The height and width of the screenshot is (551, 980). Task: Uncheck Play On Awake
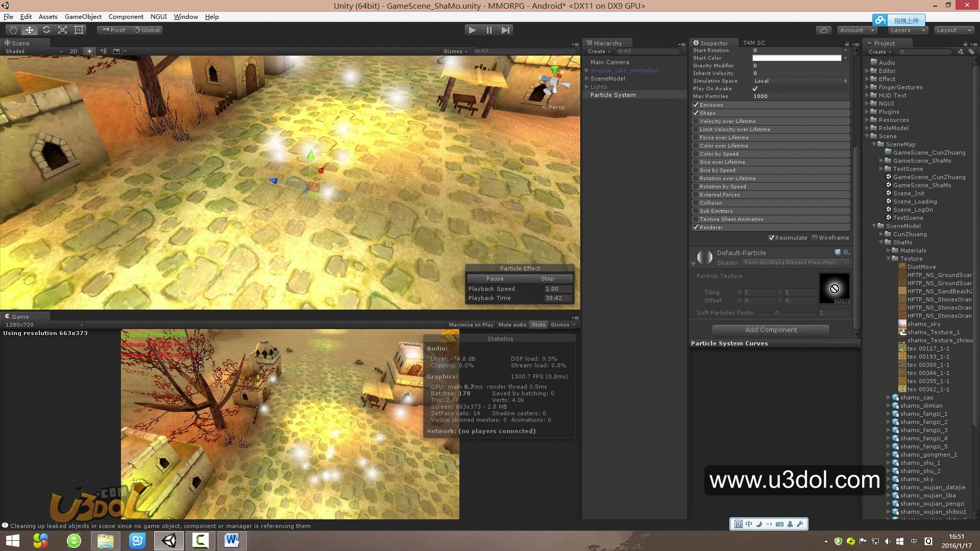(755, 89)
